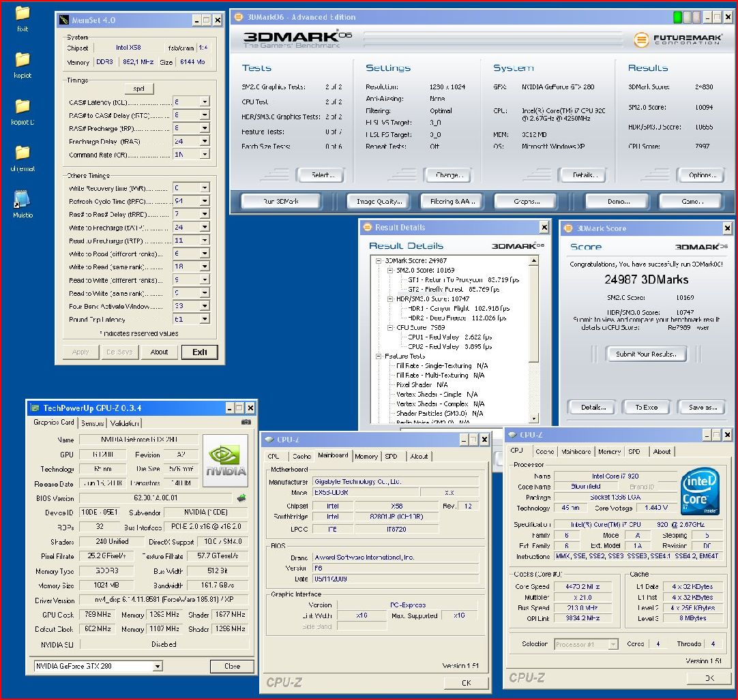Click the Run 3DMark button
Image resolution: width=738 pixels, height=700 pixels.
[281, 201]
